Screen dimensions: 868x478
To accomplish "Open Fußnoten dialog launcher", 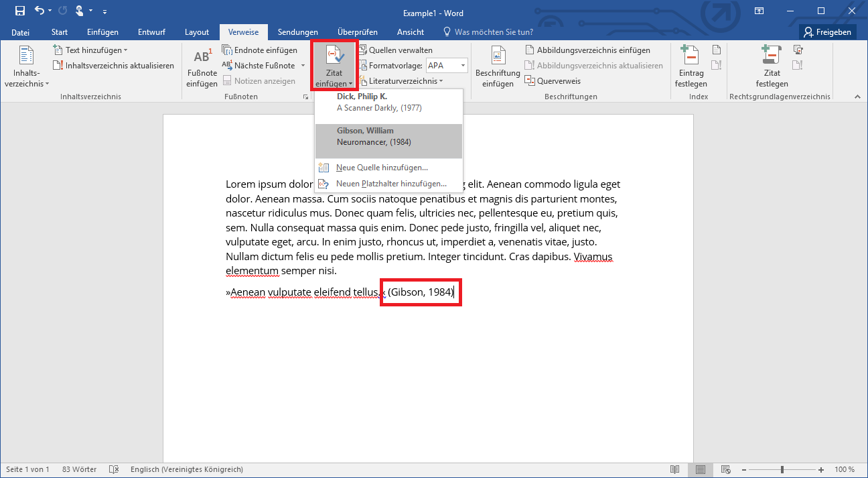I will point(306,99).
